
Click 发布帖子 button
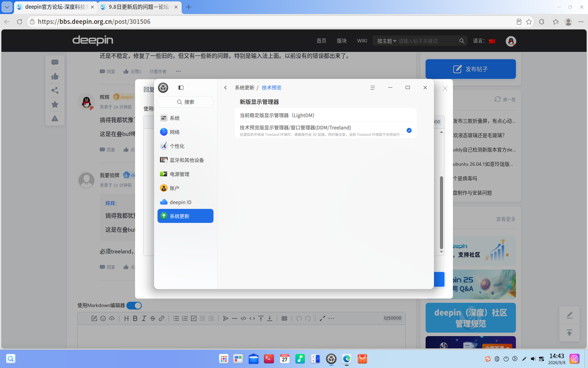[471, 69]
